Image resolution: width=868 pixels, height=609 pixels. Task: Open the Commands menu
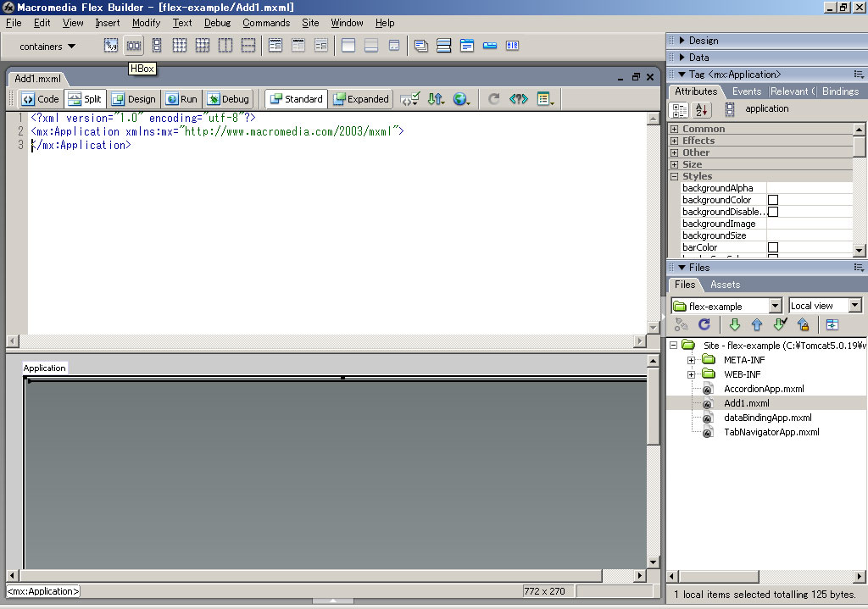[266, 23]
